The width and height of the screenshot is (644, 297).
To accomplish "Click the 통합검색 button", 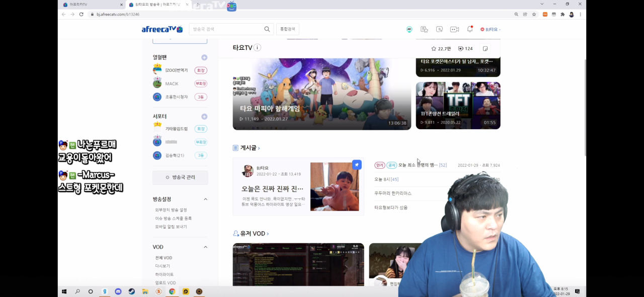I will point(288,29).
